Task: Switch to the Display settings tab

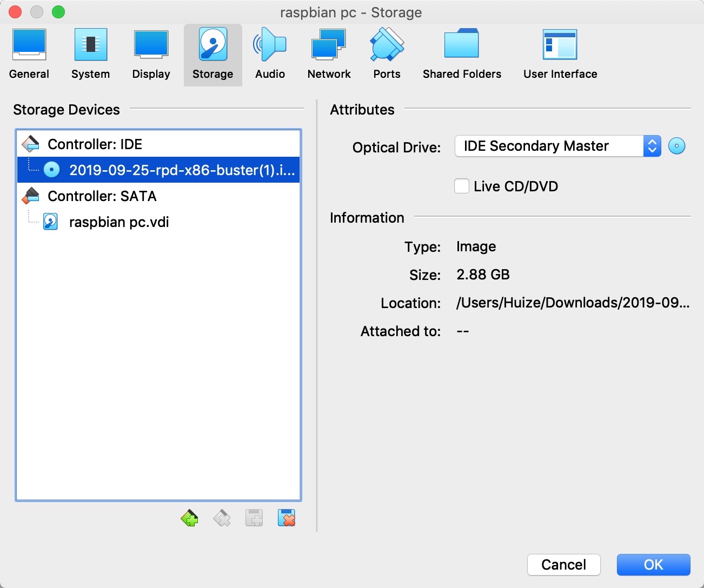Action: tap(151, 55)
